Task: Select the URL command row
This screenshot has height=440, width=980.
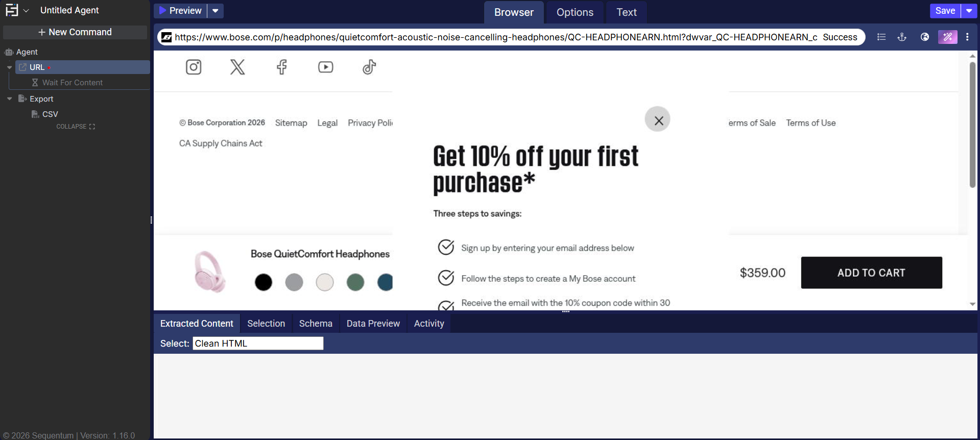Action: click(83, 67)
